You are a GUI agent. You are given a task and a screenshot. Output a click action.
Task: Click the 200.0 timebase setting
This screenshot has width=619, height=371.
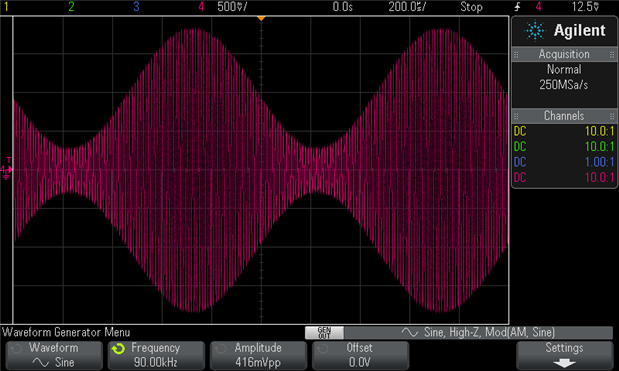pos(407,7)
